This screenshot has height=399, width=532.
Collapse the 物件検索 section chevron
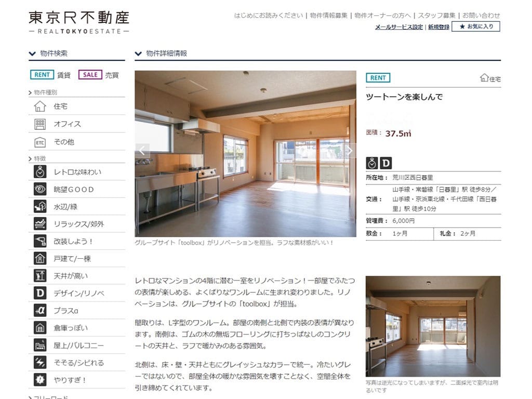point(32,54)
